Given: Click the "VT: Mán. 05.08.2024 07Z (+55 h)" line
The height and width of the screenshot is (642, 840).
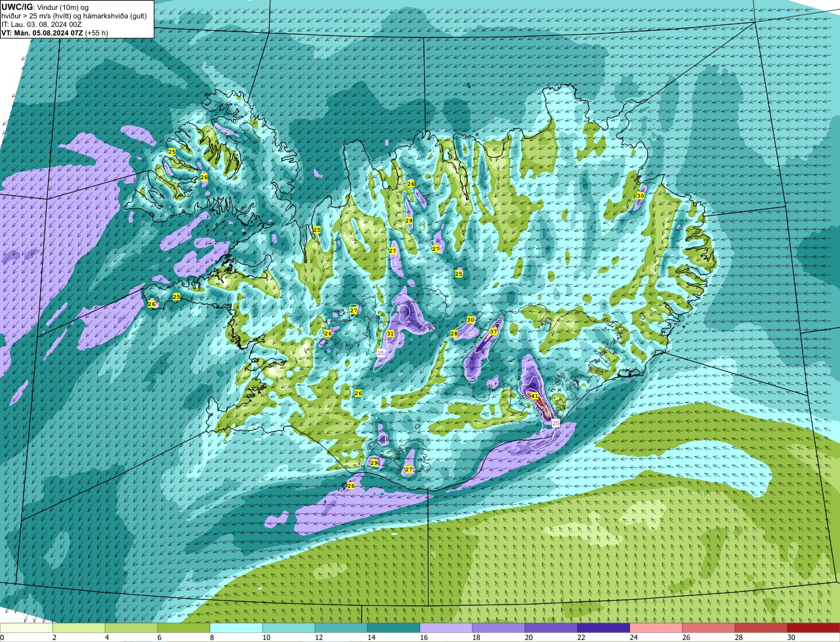Looking at the screenshot, I should (x=54, y=32).
